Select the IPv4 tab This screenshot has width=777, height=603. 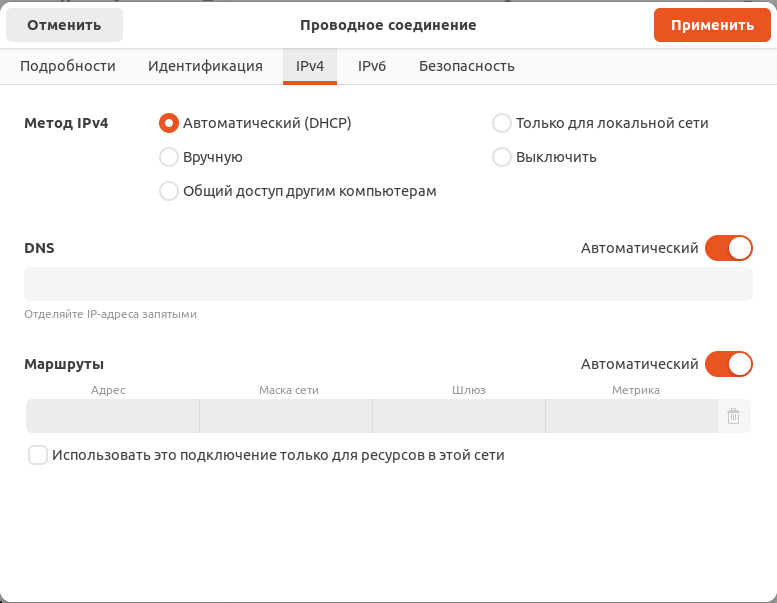tap(310, 66)
